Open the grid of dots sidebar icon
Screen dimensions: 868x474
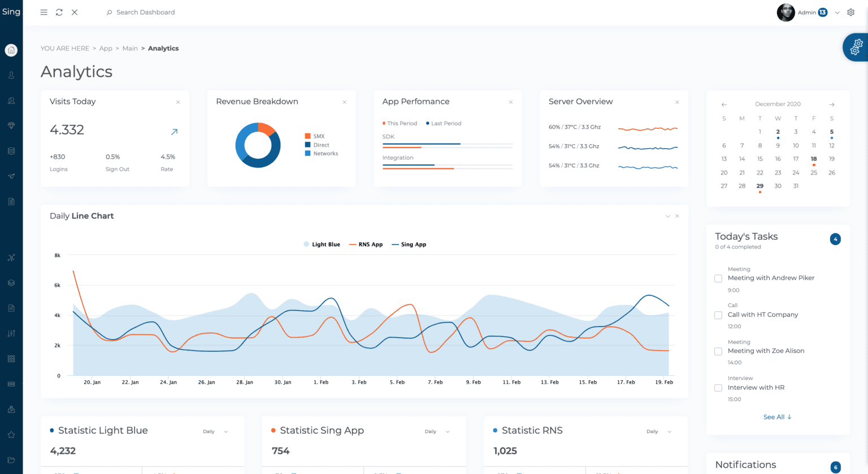tap(11, 359)
